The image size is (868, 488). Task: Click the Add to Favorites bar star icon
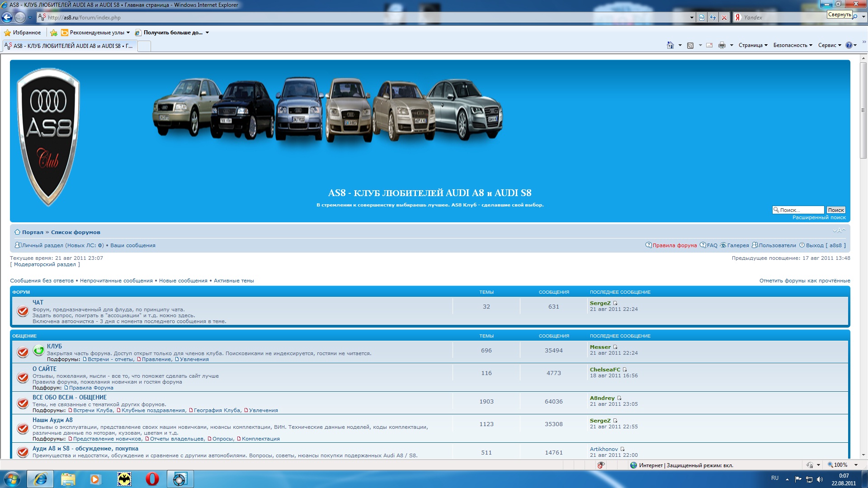[x=54, y=33]
